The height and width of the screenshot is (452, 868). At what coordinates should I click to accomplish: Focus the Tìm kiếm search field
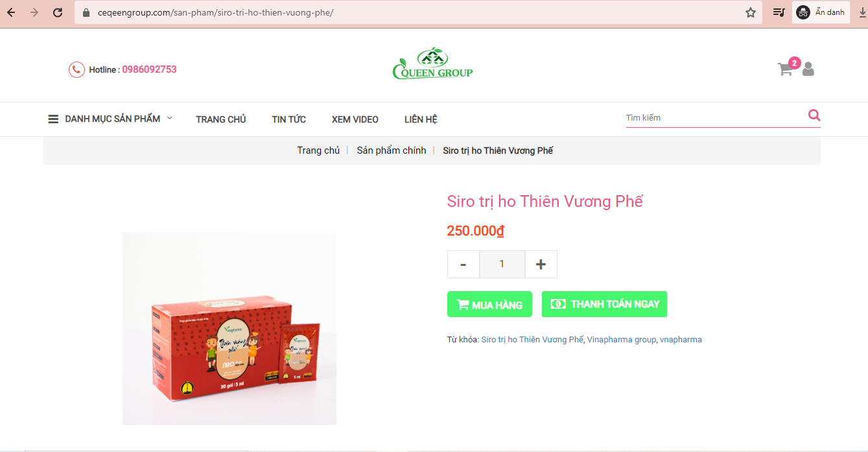click(716, 118)
